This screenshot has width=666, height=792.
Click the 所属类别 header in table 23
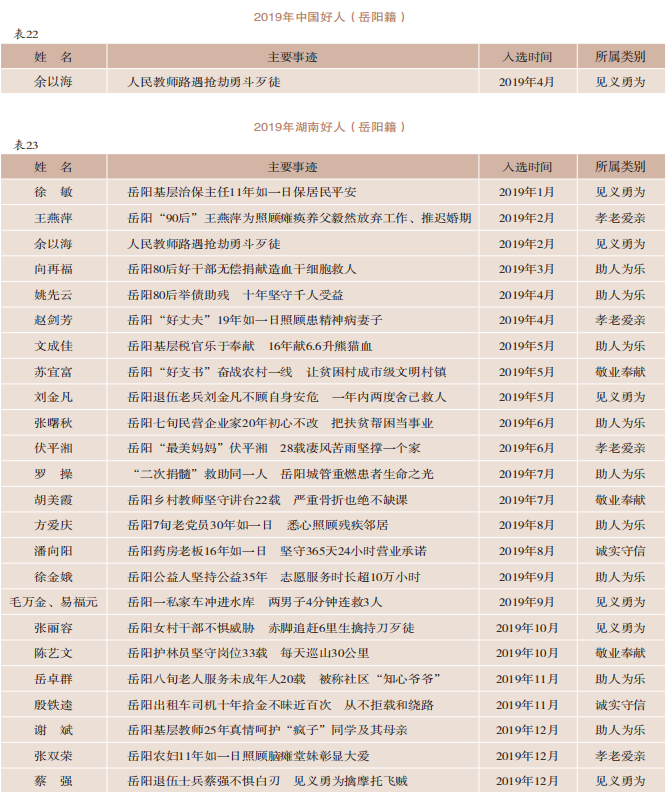click(620, 166)
